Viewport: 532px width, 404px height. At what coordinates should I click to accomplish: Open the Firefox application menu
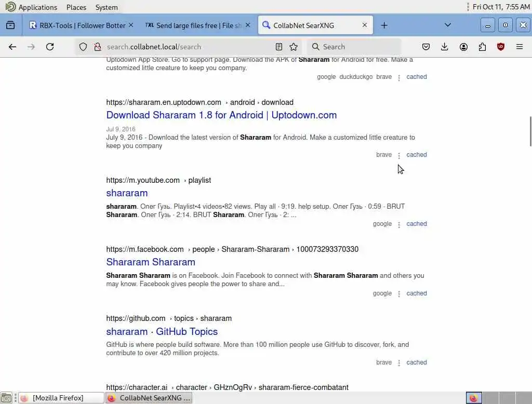[520, 47]
